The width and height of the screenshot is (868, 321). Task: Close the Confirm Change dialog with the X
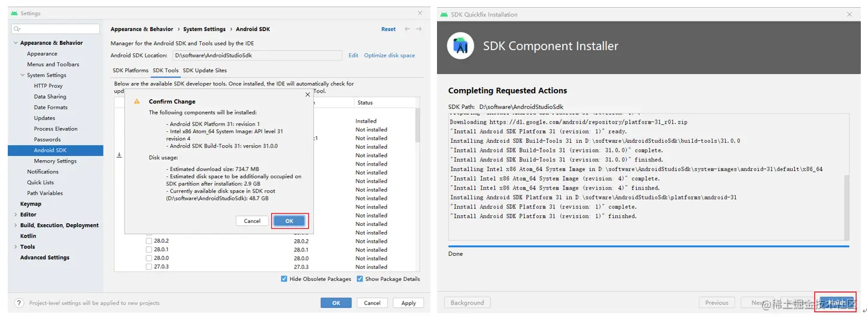308,94
